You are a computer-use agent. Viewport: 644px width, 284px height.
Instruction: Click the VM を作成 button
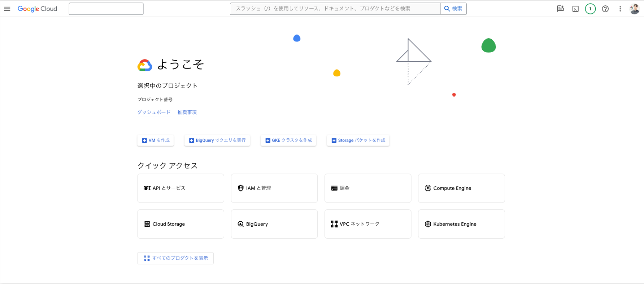[156, 140]
